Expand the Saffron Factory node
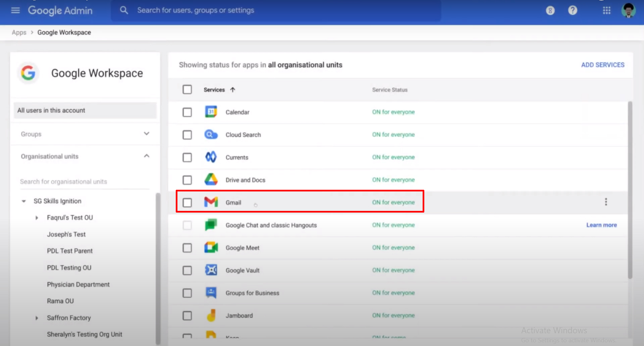 (37, 318)
